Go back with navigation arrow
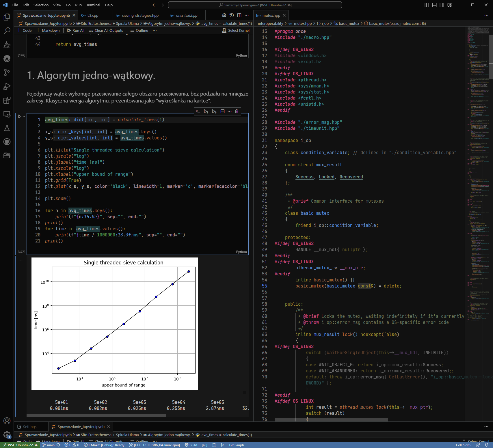Screen dimensions: 493x448 (154, 5)
